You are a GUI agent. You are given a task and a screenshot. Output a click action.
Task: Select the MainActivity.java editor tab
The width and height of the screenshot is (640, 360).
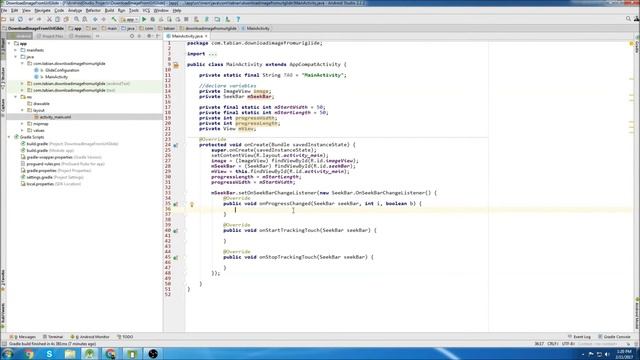pyautogui.click(x=187, y=36)
